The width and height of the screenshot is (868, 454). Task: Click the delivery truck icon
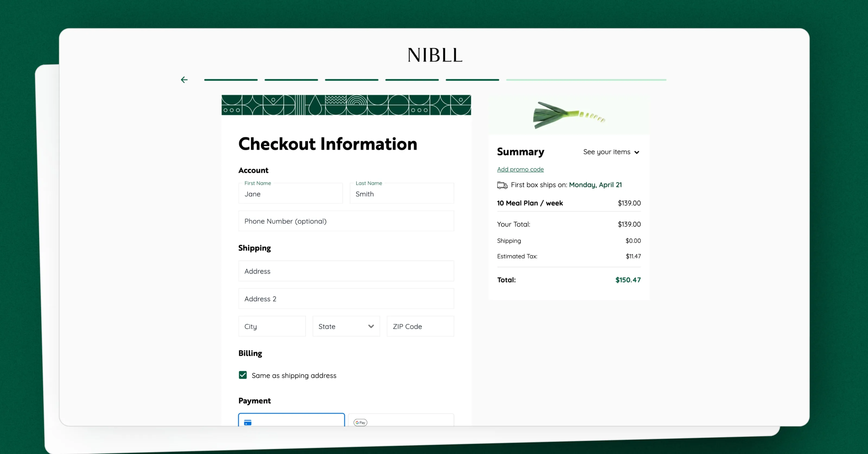click(x=502, y=185)
